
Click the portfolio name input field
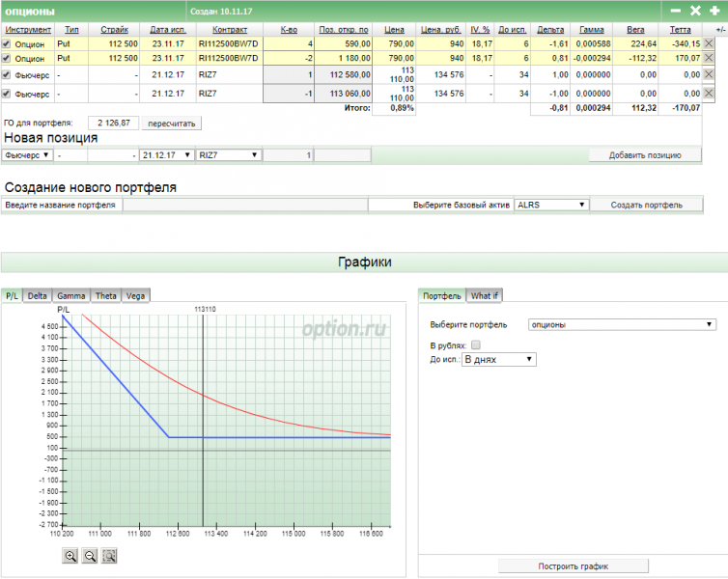coord(245,205)
